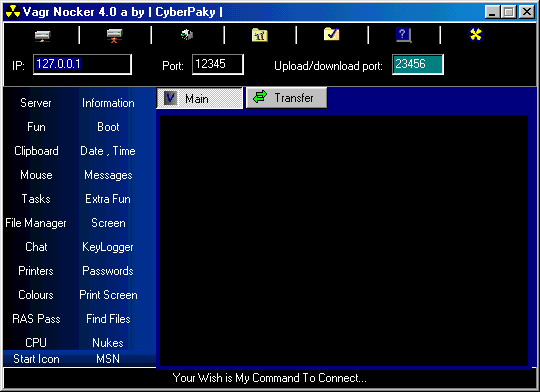This screenshot has height=392, width=540.
Task: Click the gear settings toolbar icon
Action: (187, 34)
